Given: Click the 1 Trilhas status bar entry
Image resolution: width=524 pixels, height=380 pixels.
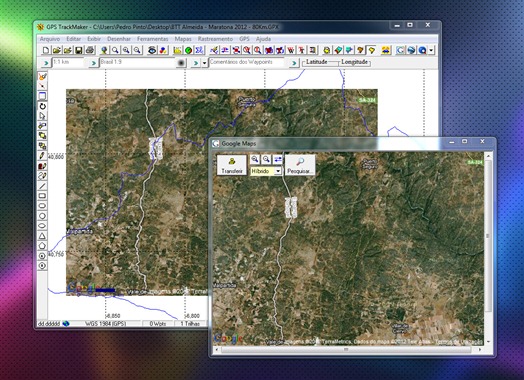Looking at the screenshot, I should [x=189, y=324].
